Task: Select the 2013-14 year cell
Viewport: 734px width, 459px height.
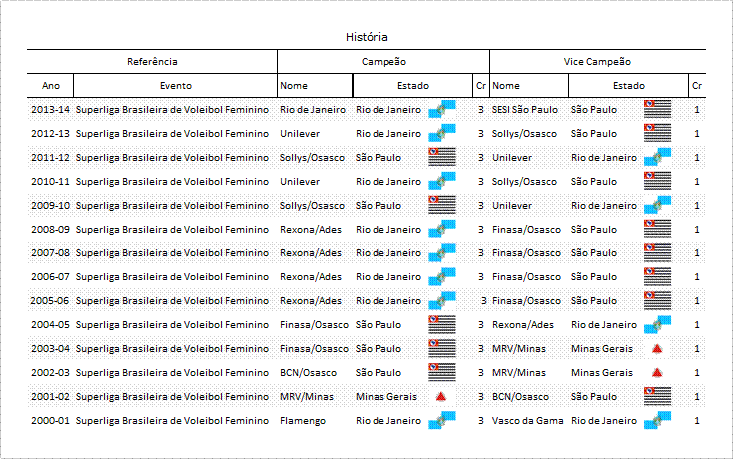Action: pyautogui.click(x=50, y=109)
